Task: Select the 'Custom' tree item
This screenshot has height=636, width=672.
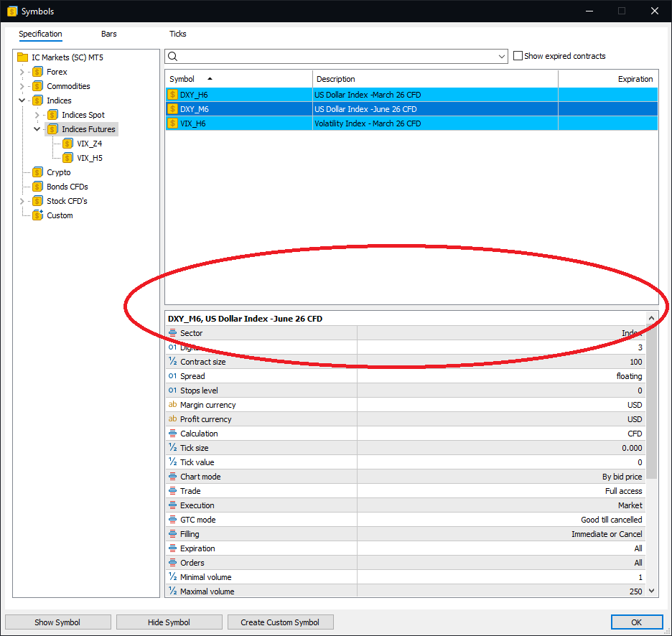Action: click(x=60, y=215)
